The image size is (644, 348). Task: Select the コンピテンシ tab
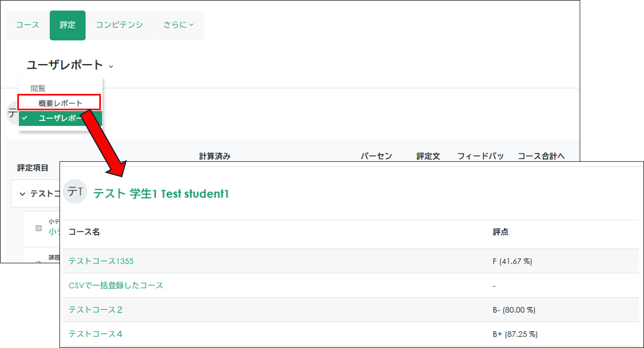119,25
